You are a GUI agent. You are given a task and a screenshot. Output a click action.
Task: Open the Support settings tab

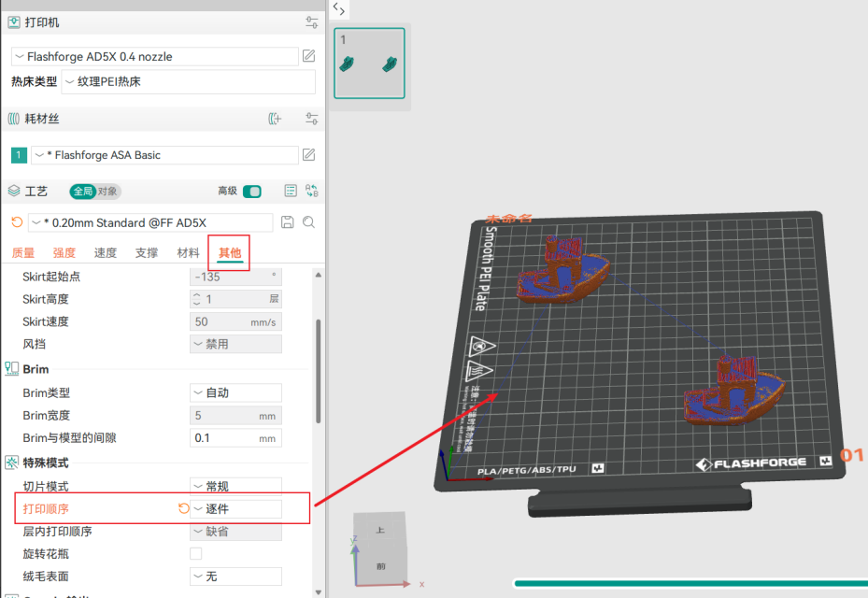(x=147, y=253)
